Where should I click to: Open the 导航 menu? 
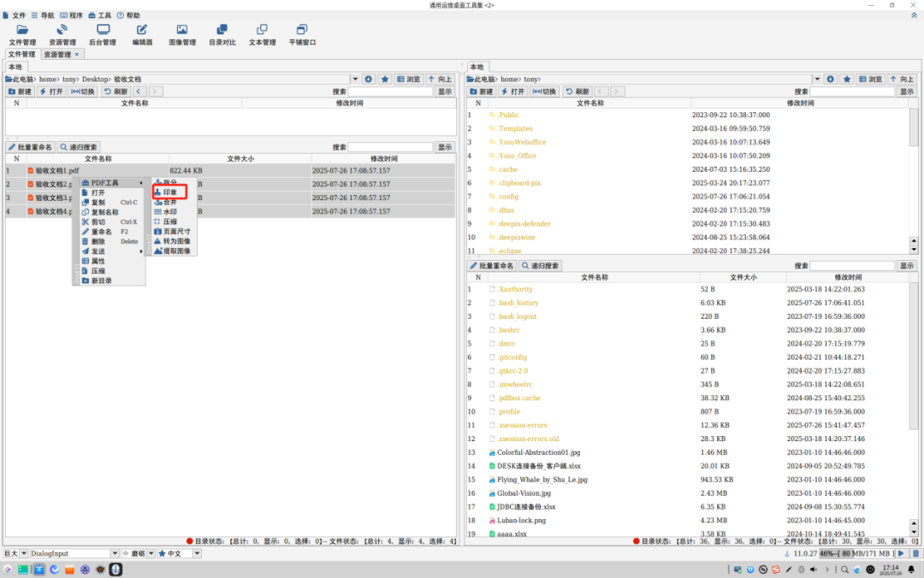tap(43, 15)
